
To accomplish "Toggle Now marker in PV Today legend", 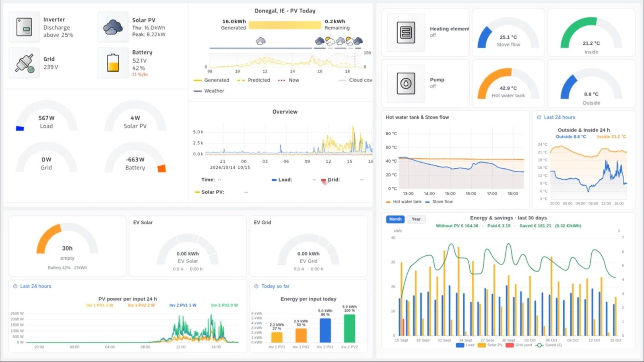I will pyautogui.click(x=289, y=80).
